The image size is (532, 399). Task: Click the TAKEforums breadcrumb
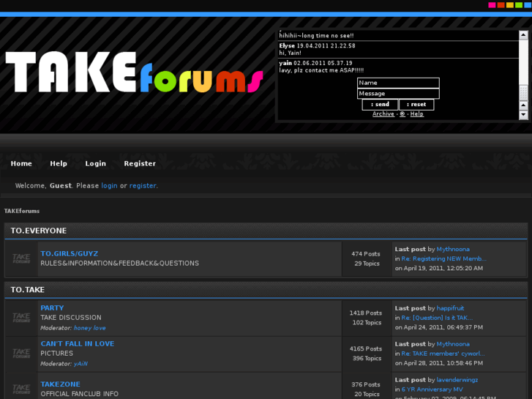22,212
